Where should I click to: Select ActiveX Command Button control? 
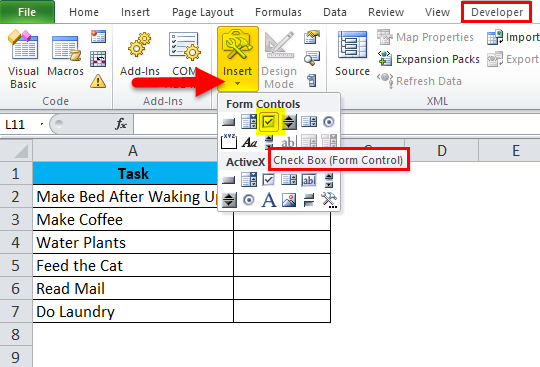click(x=228, y=180)
